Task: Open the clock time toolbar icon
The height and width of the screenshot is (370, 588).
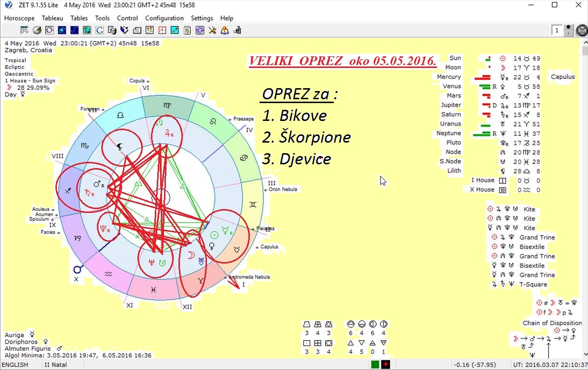Action: (x=162, y=30)
